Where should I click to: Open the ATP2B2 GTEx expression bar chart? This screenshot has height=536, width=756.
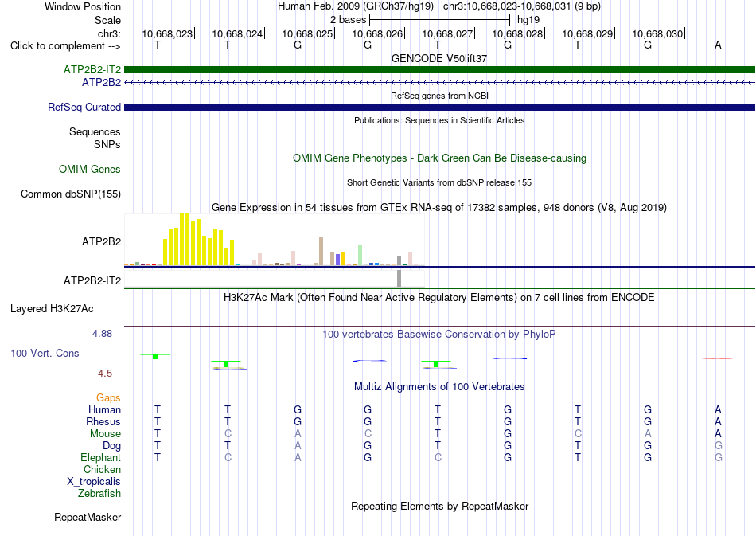pyautogui.click(x=275, y=240)
